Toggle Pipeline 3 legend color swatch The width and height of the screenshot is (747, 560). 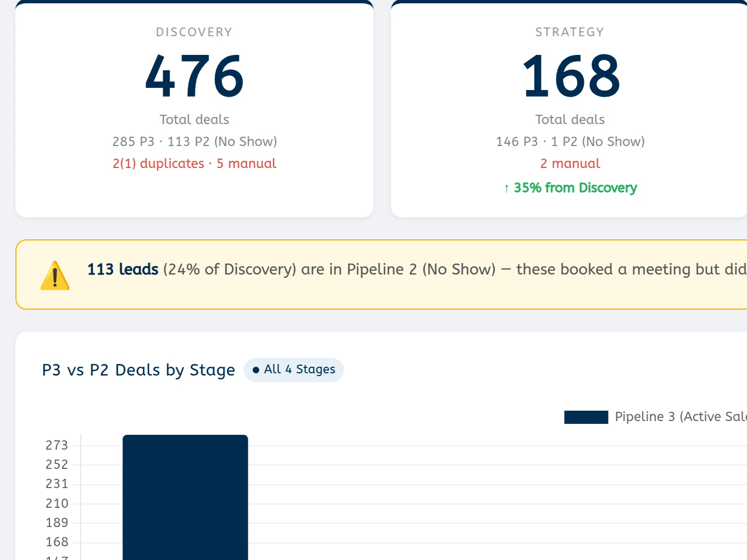coord(586,417)
